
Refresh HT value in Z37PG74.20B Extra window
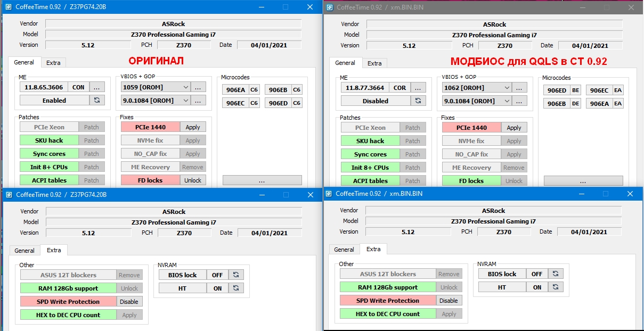pyautogui.click(x=236, y=288)
